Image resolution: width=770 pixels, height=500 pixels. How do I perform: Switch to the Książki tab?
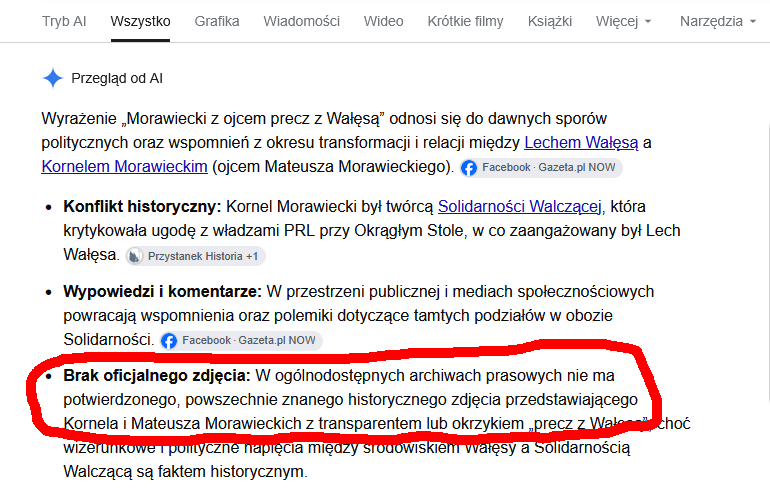click(x=550, y=21)
